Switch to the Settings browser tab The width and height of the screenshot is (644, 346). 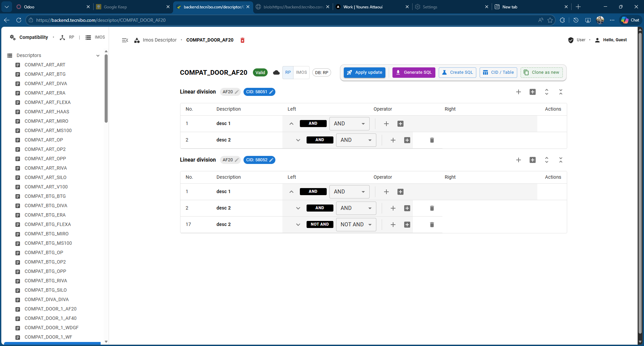(452, 7)
